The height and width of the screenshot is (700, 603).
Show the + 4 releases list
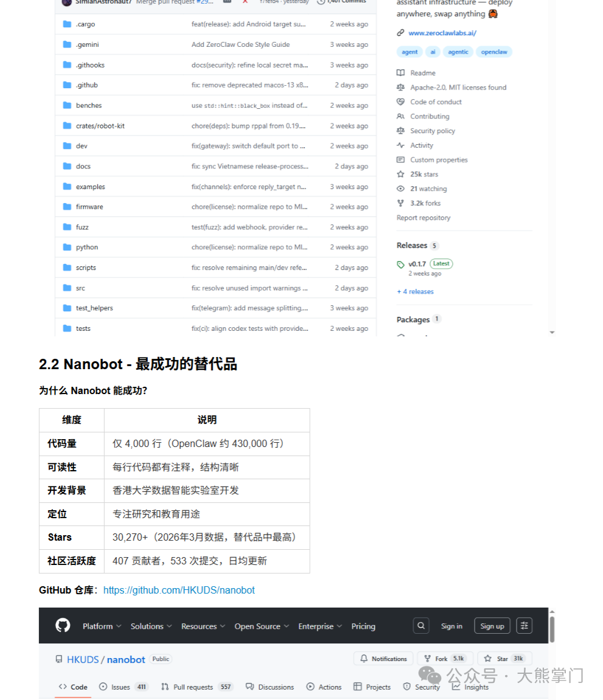tap(415, 291)
